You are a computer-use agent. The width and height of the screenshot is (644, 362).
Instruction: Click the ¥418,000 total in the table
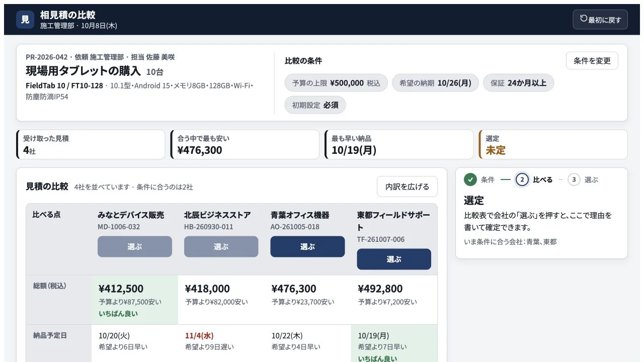pyautogui.click(x=207, y=289)
